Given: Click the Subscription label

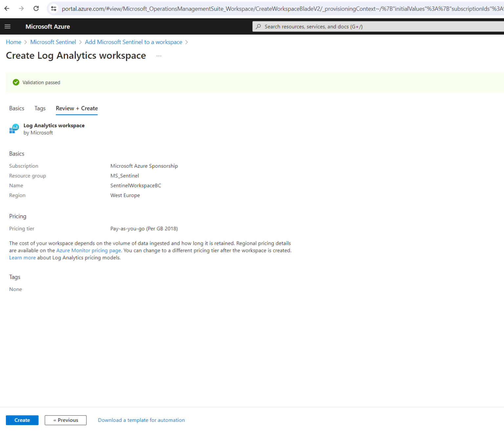Looking at the screenshot, I should [x=24, y=166].
